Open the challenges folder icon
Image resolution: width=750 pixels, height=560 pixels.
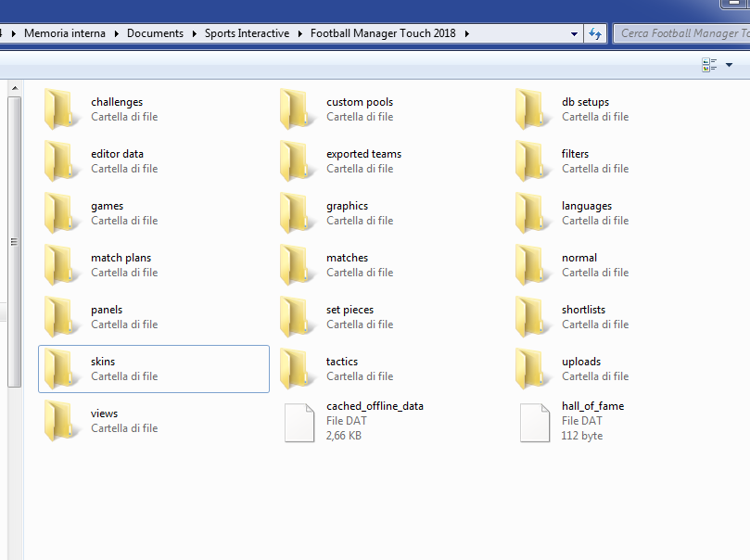pos(61,109)
